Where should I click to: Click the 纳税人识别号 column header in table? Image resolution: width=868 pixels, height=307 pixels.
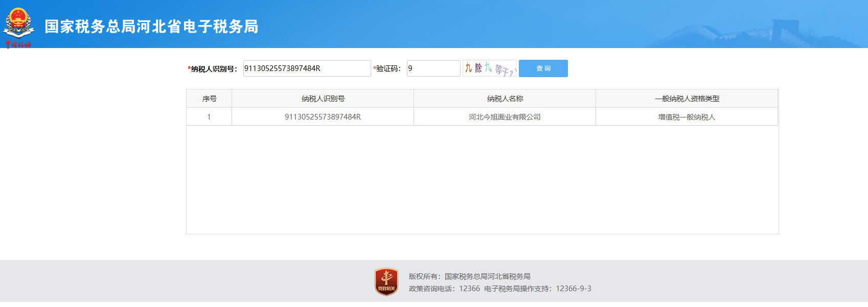(x=323, y=99)
